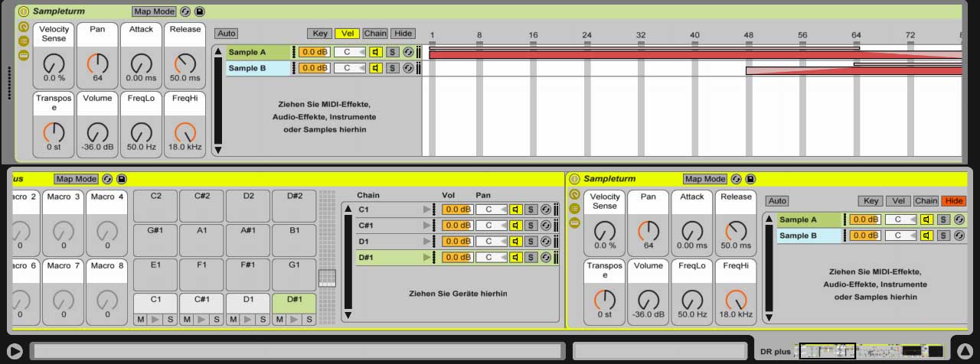Click save preset disk icon in lower Sampleturm
980x364 pixels.
(750, 179)
